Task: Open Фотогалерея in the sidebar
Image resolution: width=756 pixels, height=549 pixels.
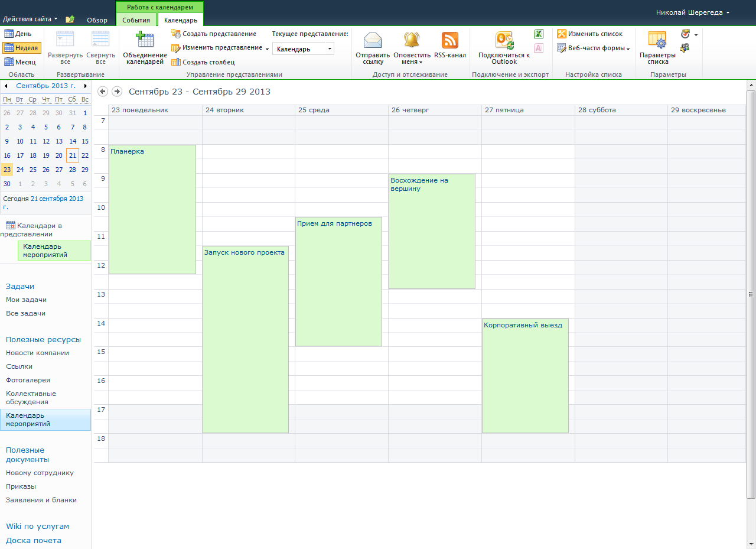Action: tap(28, 380)
